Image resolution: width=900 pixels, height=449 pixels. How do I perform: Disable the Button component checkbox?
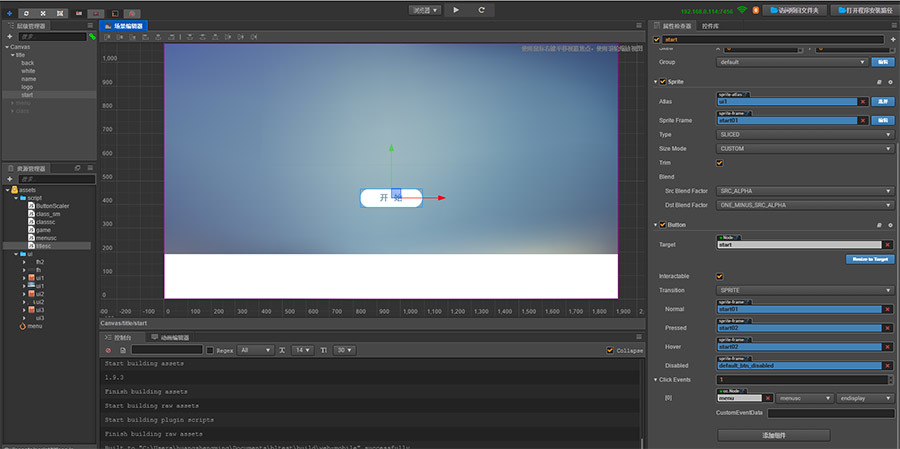tap(663, 225)
